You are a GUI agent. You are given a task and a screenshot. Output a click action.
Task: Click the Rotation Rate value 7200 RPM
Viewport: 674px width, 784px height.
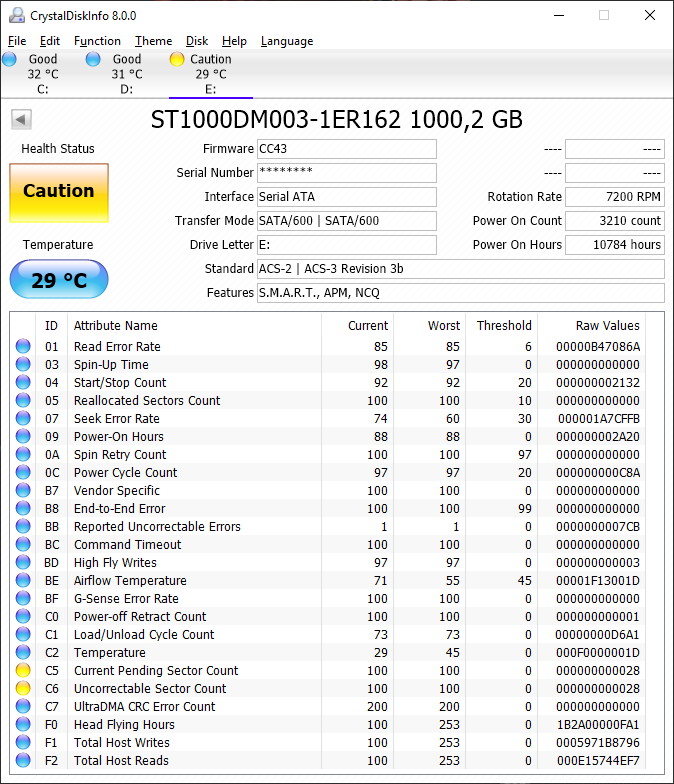tap(614, 196)
